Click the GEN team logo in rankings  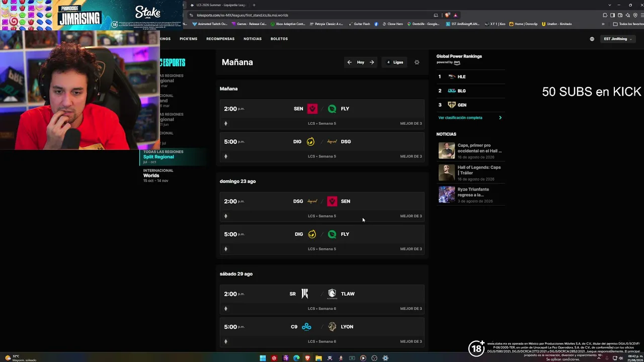click(x=452, y=105)
